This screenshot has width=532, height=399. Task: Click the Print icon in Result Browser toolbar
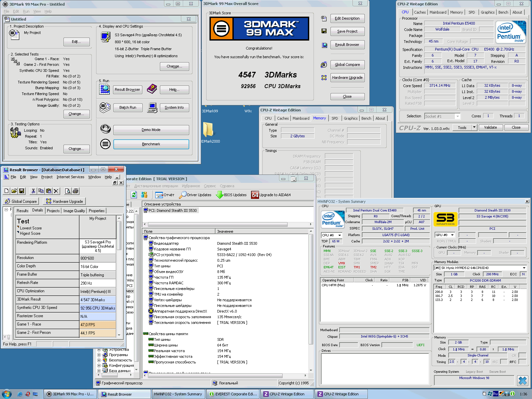point(75,191)
